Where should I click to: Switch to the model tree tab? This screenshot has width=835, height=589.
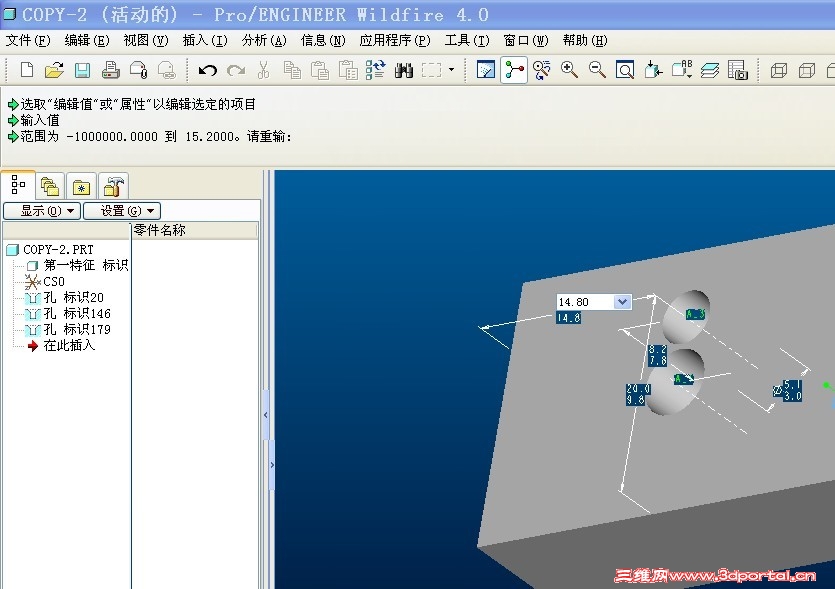click(x=18, y=185)
